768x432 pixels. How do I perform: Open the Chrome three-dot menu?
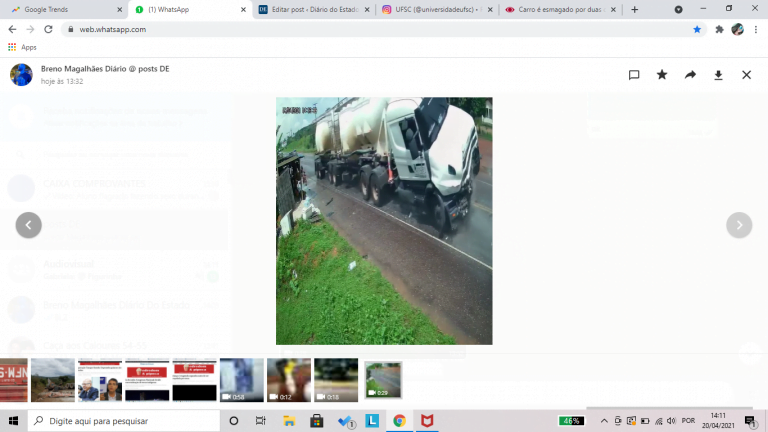pos(756,29)
